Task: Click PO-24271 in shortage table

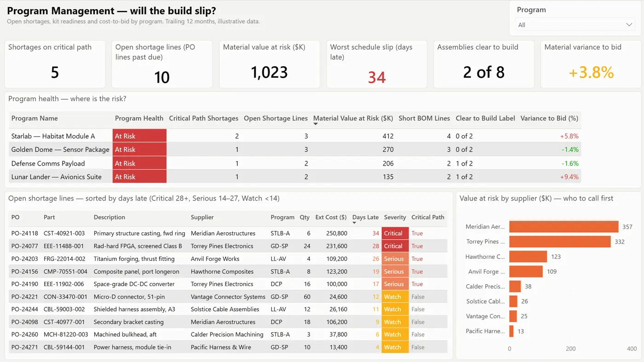Action: (25, 347)
